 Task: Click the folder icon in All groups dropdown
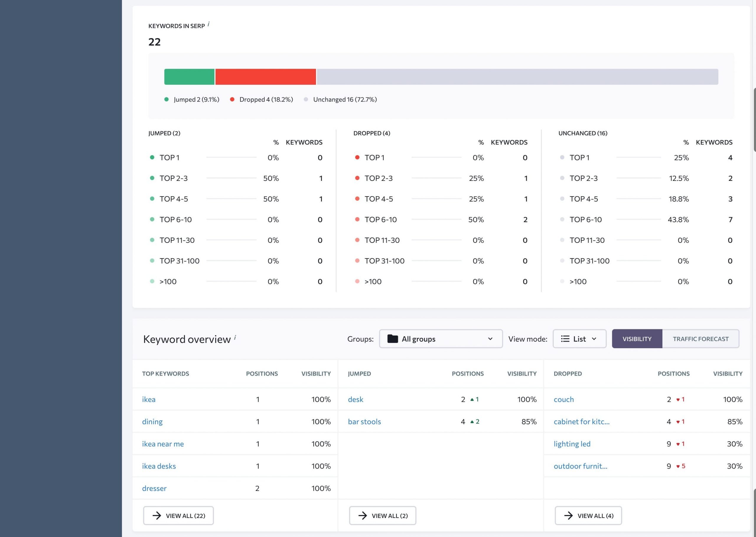tap(392, 339)
